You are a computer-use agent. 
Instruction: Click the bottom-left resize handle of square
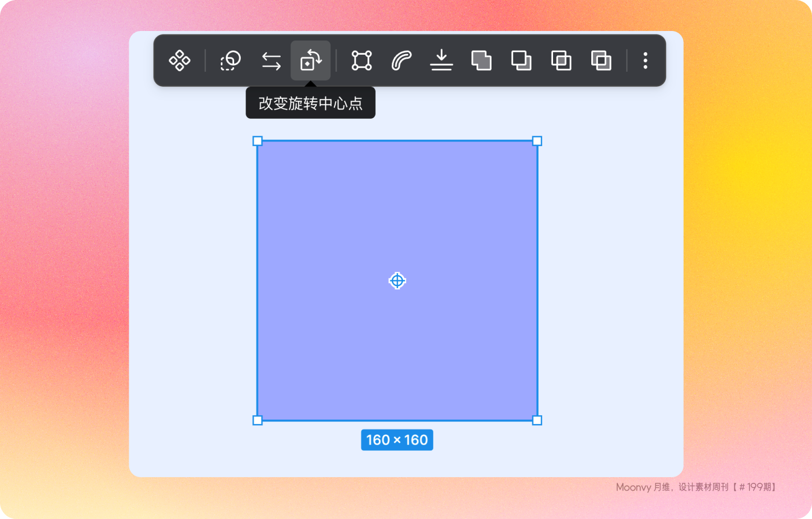[x=257, y=420]
